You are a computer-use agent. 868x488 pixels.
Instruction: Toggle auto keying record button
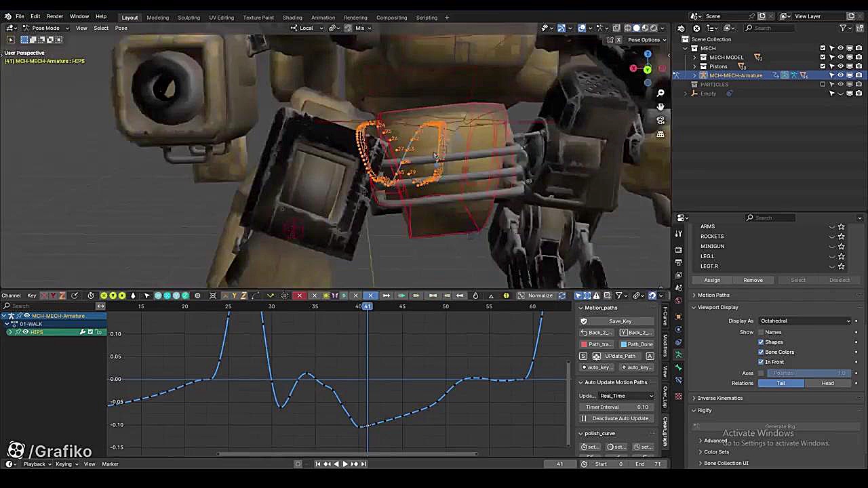click(298, 464)
